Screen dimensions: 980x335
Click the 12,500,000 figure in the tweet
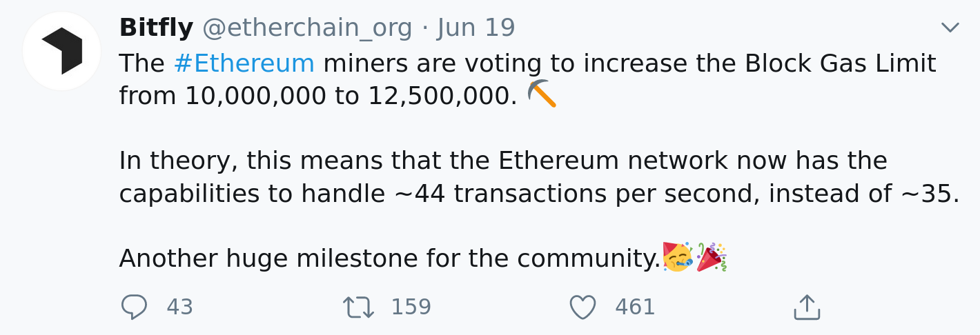click(x=442, y=97)
